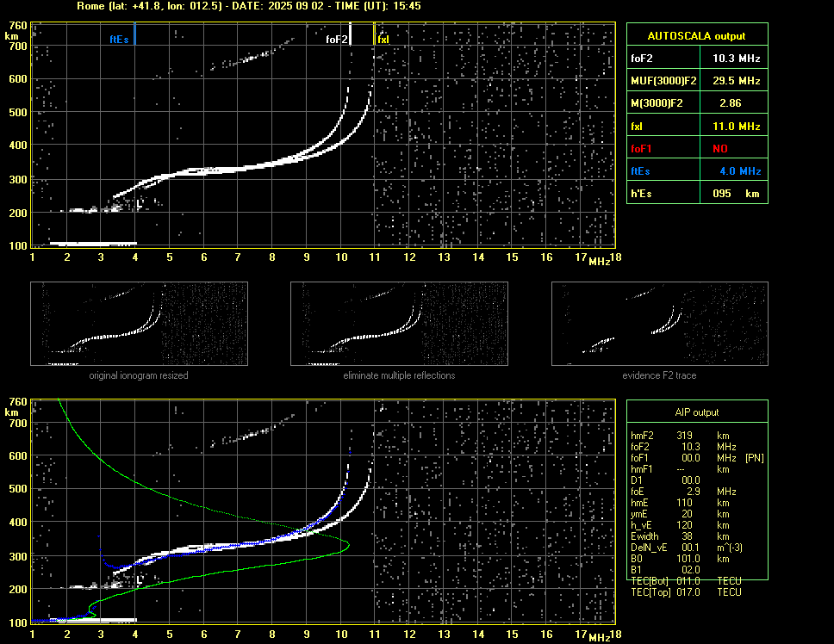Click the DelN_vE 00.1 row
The width and height of the screenshot is (834, 644).
coord(687,548)
